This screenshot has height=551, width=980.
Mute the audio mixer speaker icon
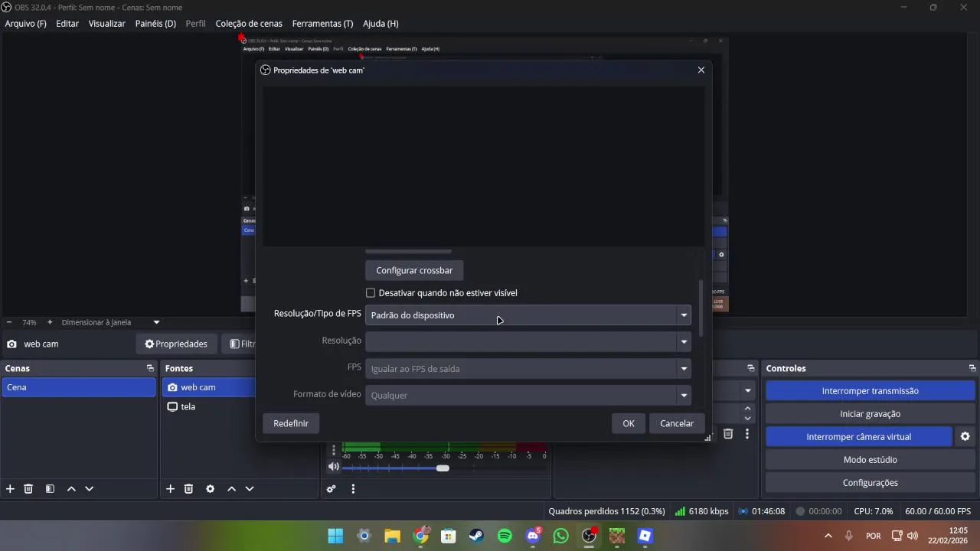tap(334, 467)
